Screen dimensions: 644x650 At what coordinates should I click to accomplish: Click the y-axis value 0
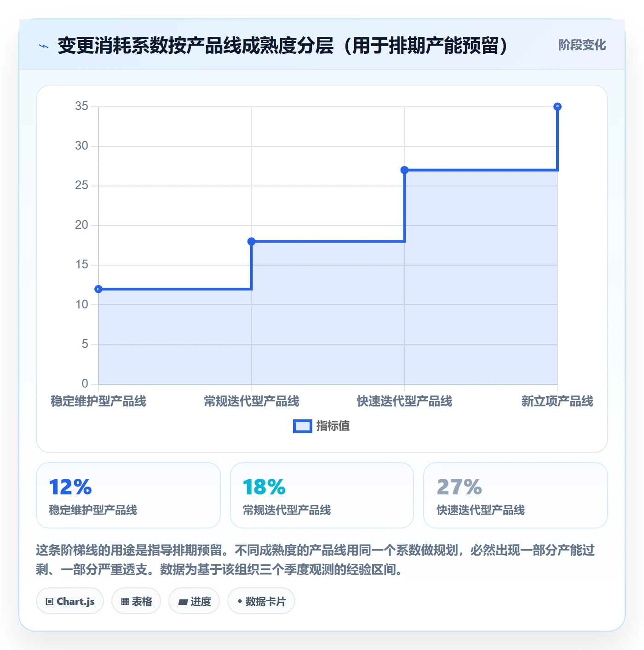coord(85,384)
